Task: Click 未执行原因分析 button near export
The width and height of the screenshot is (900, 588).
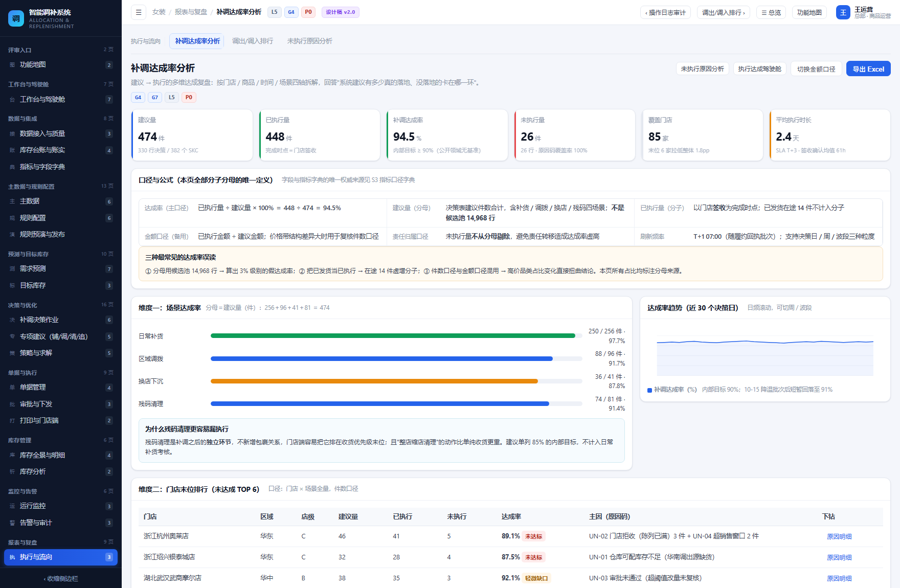Action: click(x=702, y=69)
